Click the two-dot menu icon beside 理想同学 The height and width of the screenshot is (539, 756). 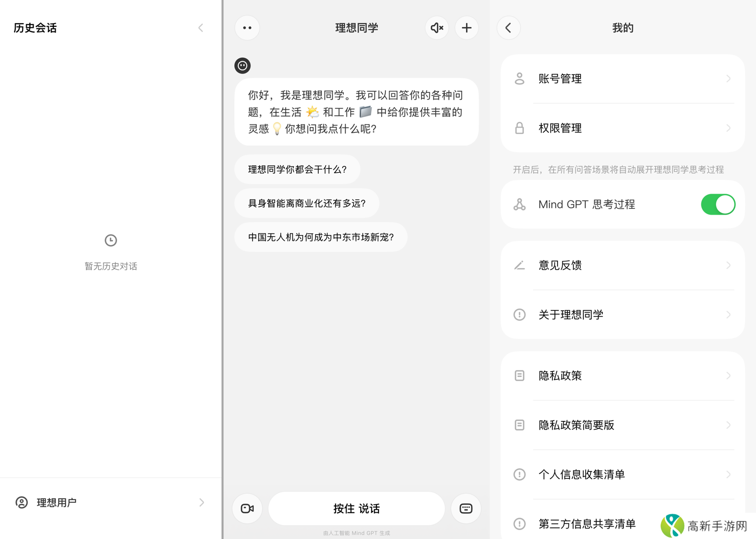coord(247,28)
